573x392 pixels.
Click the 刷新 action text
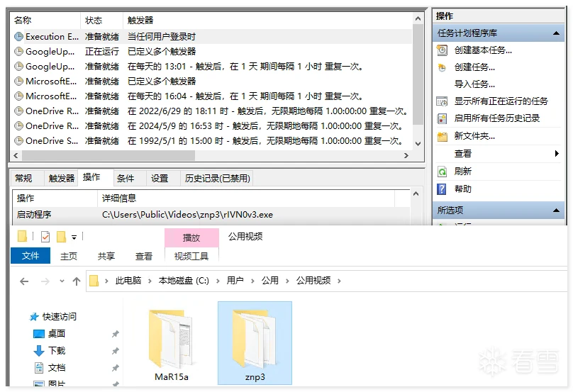[x=463, y=172]
